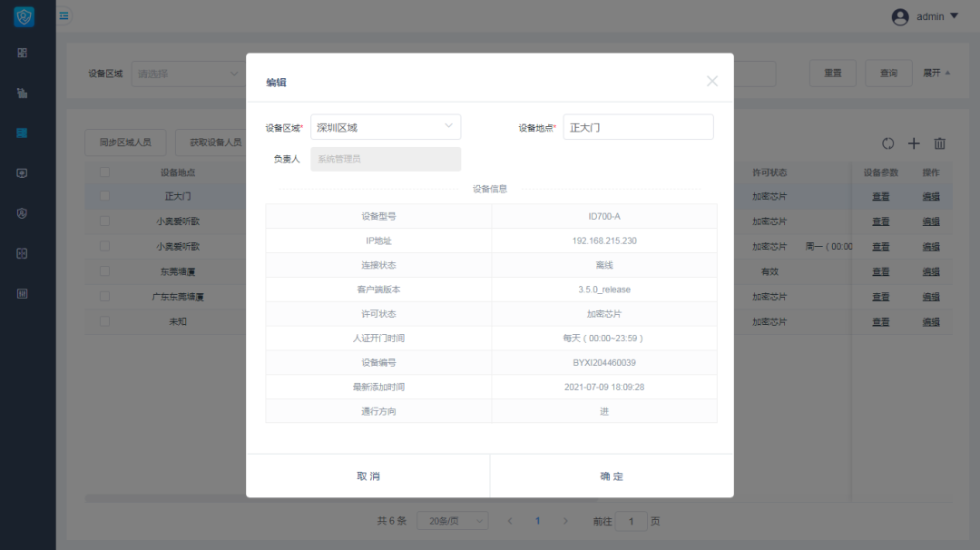Click the shield logo icon atop the sidebar

[x=23, y=15]
